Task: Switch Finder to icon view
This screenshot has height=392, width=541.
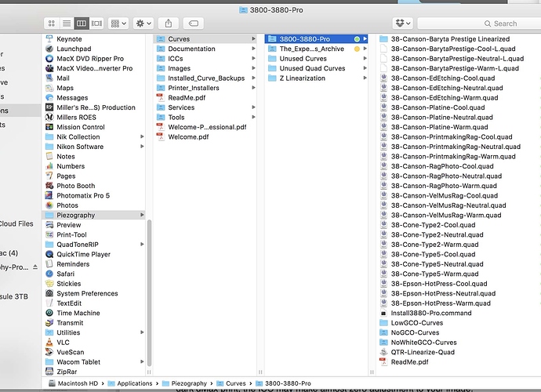Action: [52, 24]
